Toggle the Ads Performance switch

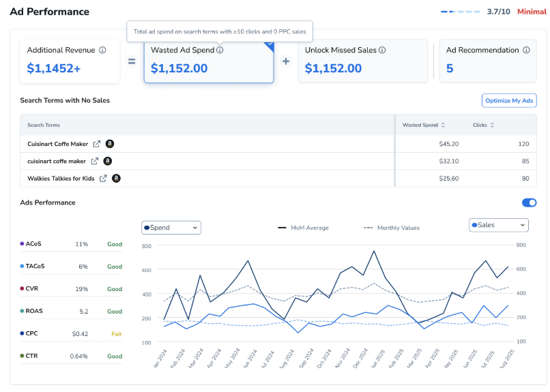pos(529,202)
